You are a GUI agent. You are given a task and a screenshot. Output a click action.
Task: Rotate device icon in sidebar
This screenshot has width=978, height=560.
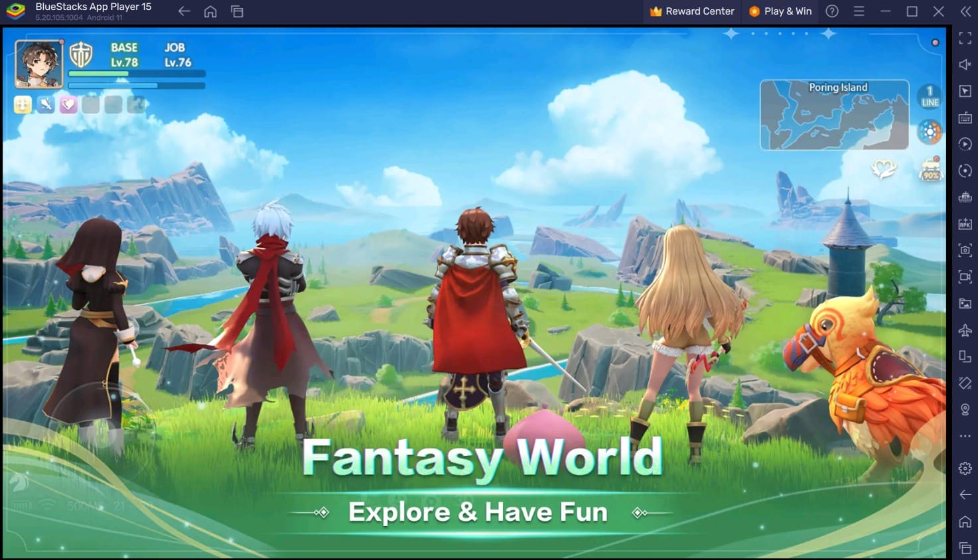pos(965,357)
